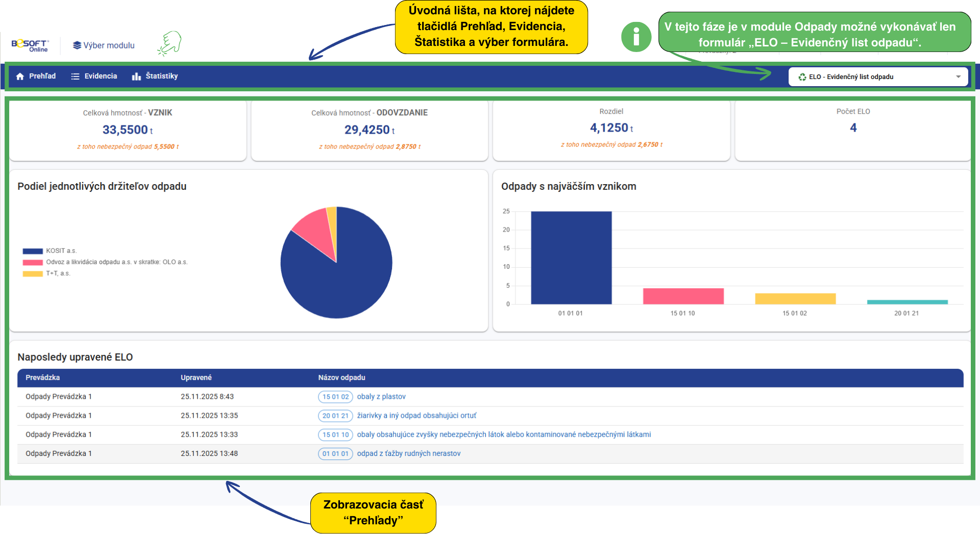Click the bar chart icon for Štatistiky
This screenshot has height=534, width=980.
pos(136,77)
